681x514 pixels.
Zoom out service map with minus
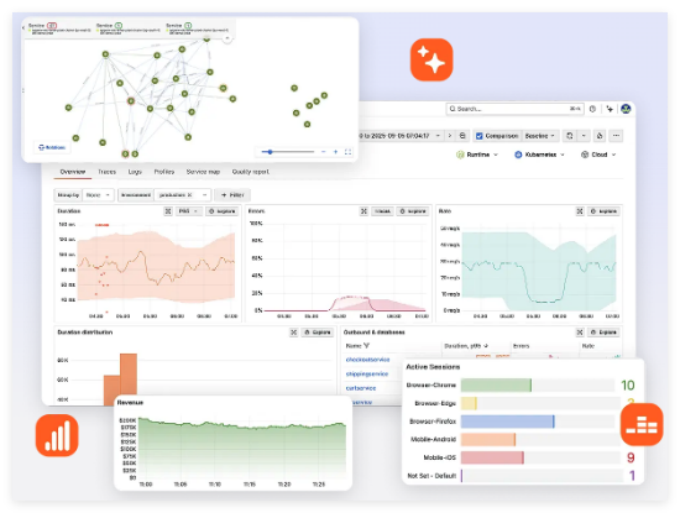pos(323,152)
